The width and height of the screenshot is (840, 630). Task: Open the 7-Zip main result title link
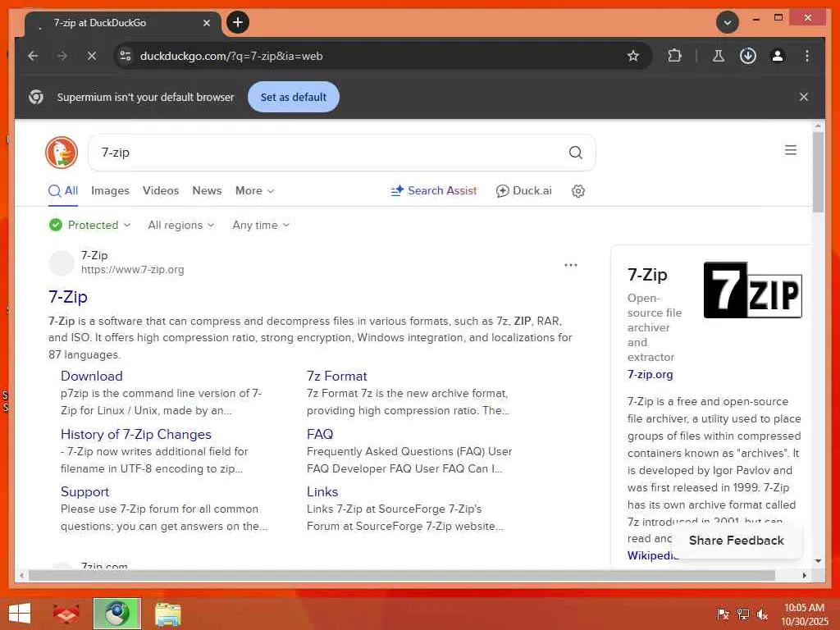(68, 297)
